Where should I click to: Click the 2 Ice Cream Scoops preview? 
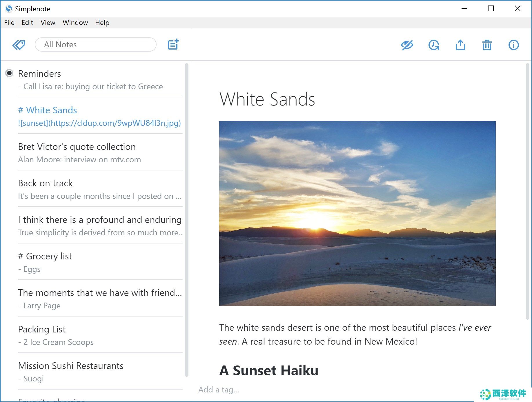tap(56, 342)
